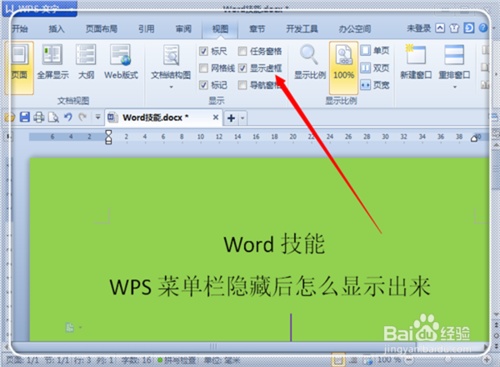Viewport: 500px width, 367px height.
Task: Set zoom with the 100% button
Action: click(x=344, y=67)
